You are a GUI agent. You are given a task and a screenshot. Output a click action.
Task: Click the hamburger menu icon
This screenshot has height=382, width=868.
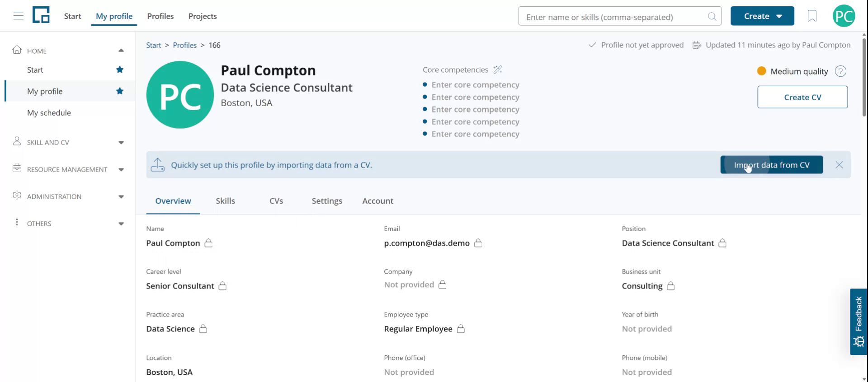18,16
